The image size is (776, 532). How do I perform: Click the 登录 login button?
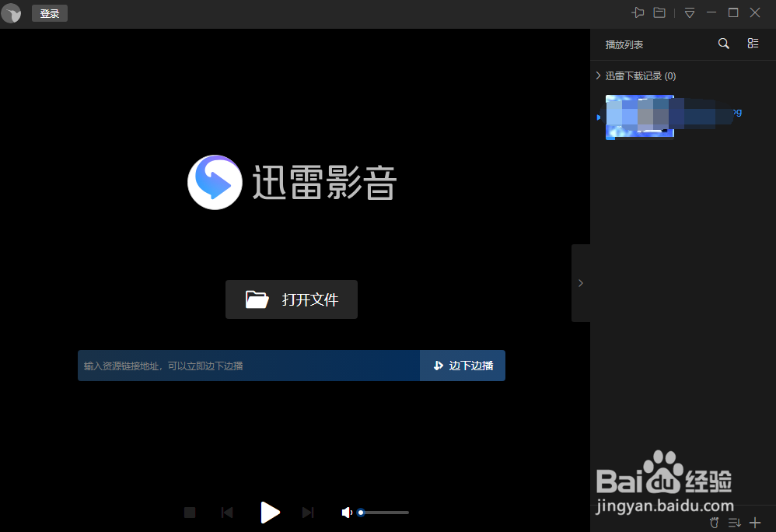tap(50, 13)
